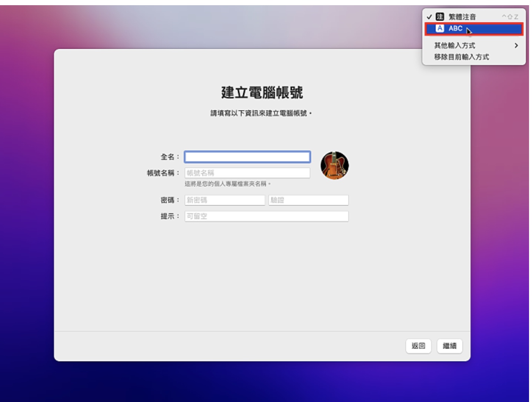Click the 請填寫以下資訊來建立電腦帳號 subtitle
This screenshot has height=402, width=532.
tap(261, 113)
